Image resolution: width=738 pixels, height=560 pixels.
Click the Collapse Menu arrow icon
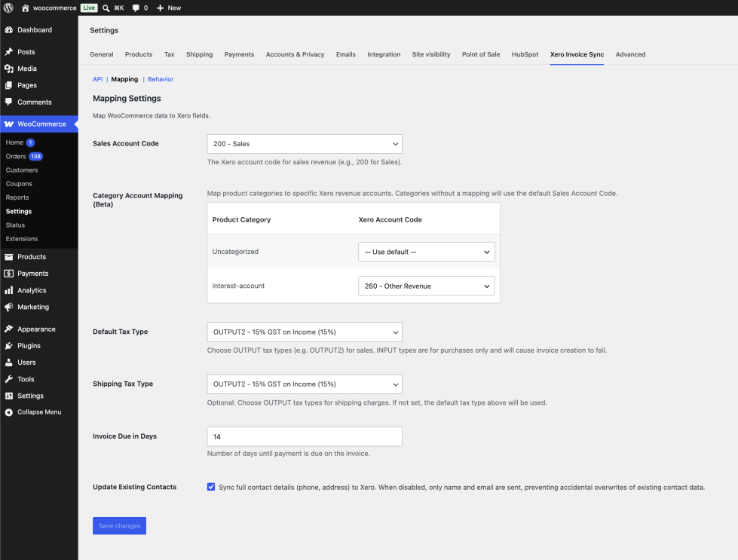click(x=9, y=412)
